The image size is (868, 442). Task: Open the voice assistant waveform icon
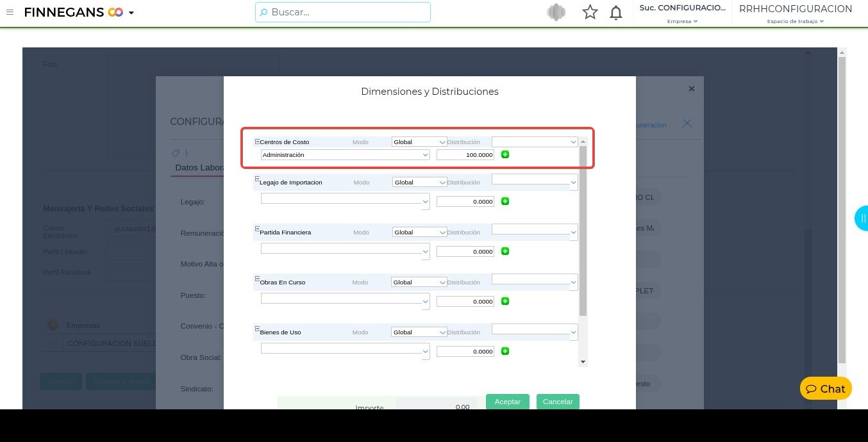coord(556,12)
